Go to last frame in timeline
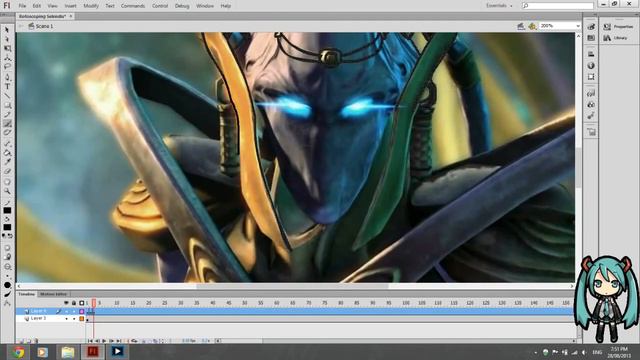 (x=119, y=340)
